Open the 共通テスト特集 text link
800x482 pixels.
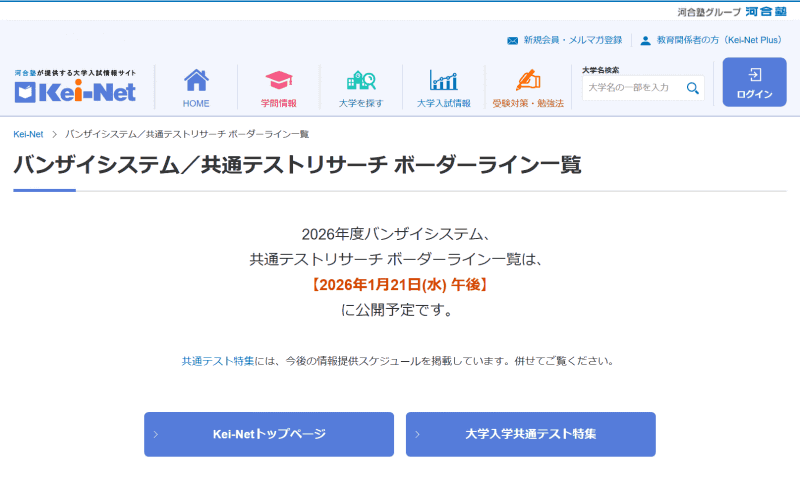(x=218, y=361)
